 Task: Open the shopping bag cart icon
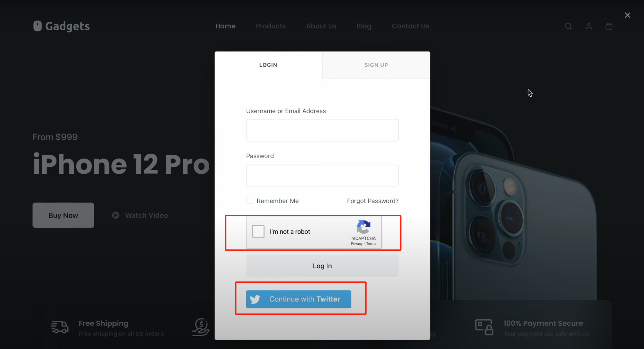coord(609,26)
